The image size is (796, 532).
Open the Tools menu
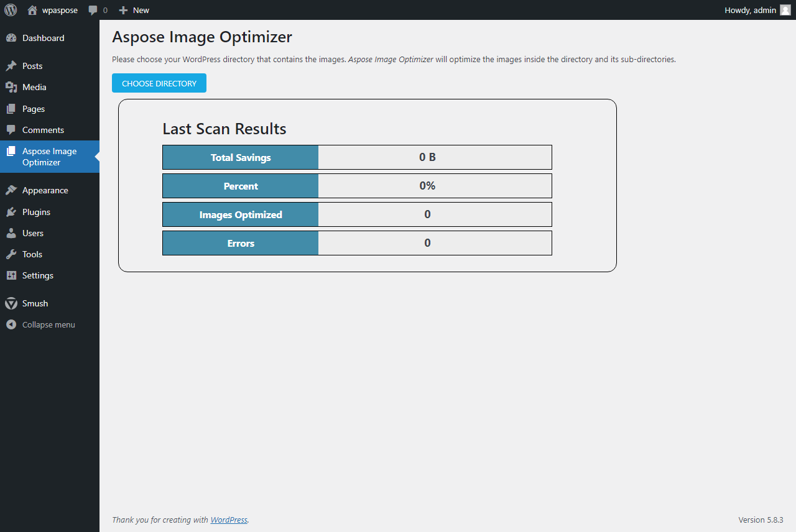pos(50,254)
